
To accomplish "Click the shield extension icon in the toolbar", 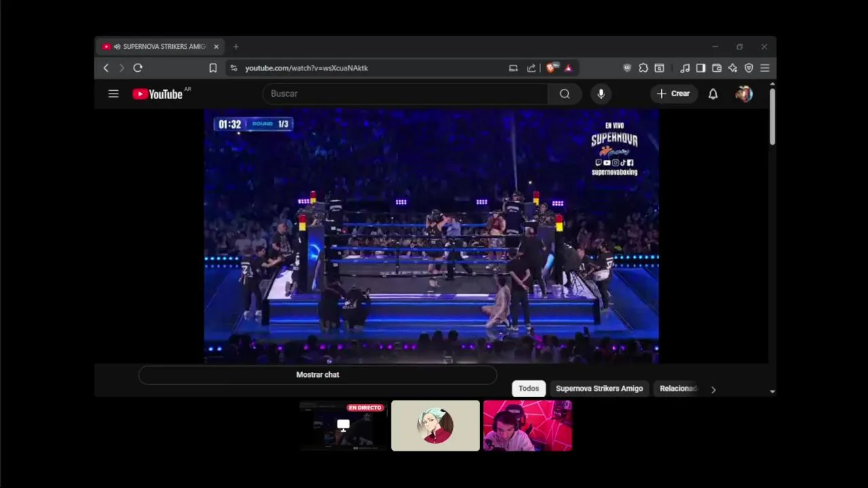I will (627, 68).
